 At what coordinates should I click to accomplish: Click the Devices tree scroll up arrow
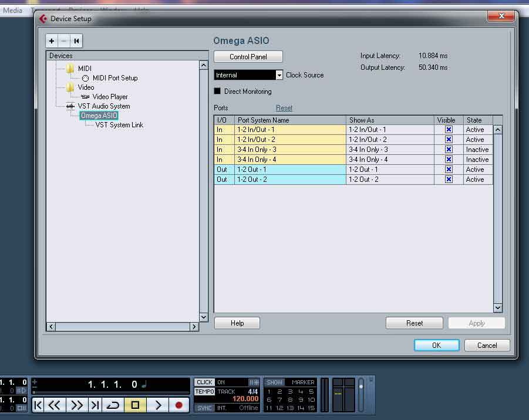pyautogui.click(x=204, y=65)
